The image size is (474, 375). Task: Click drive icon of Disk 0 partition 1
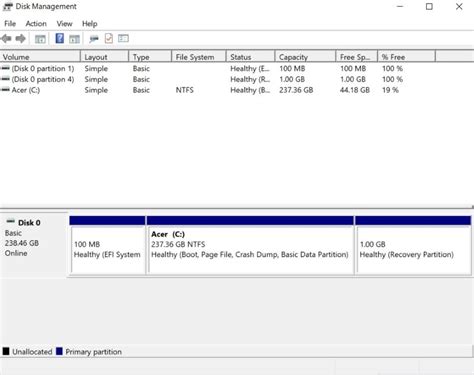click(5, 68)
